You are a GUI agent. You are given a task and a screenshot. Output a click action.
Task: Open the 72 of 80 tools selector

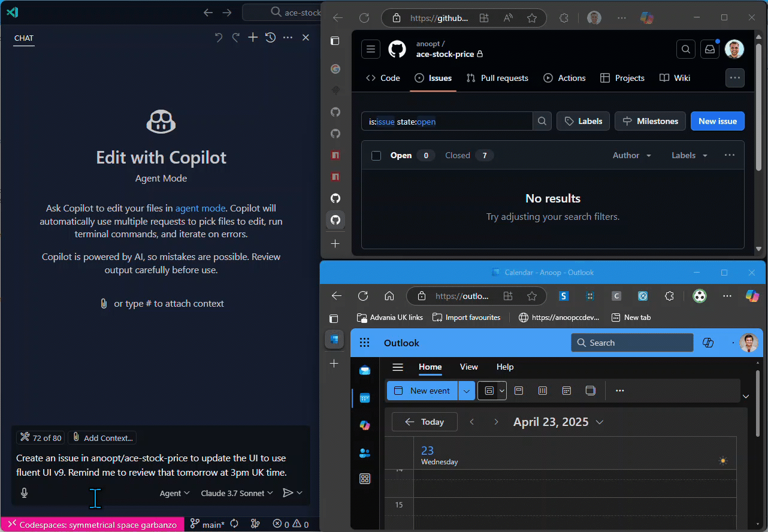point(41,438)
